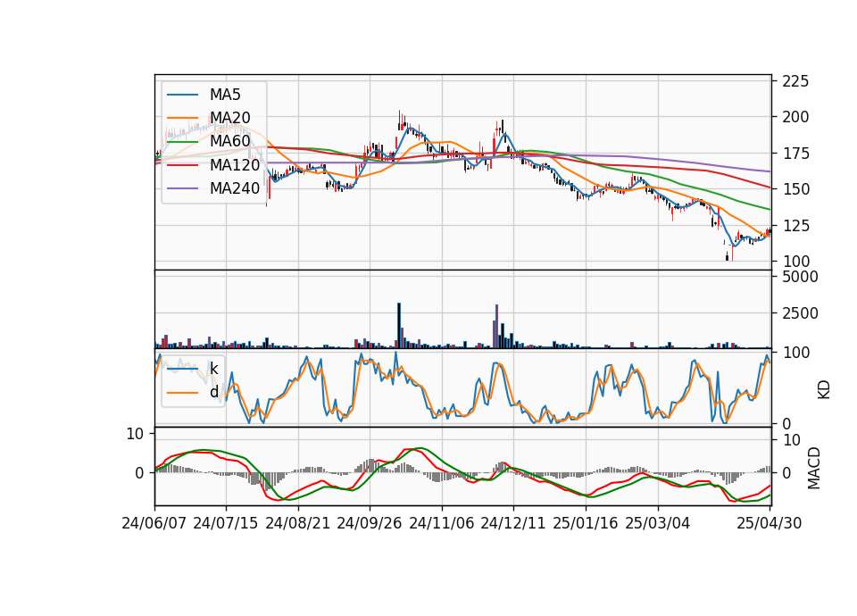Click the tallest volume bar in October
Image resolution: width=857 pixels, height=616 pixels.
399,326
